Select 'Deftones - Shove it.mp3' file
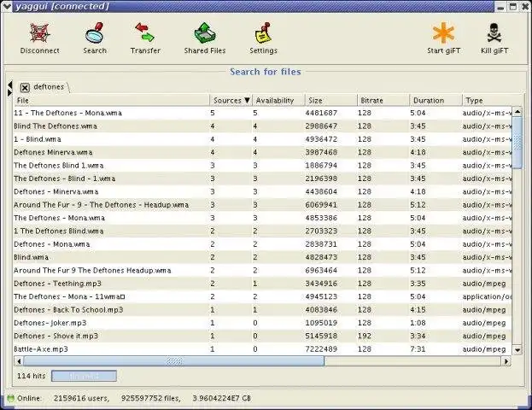Viewport: 532px width, 410px height. [x=56, y=336]
